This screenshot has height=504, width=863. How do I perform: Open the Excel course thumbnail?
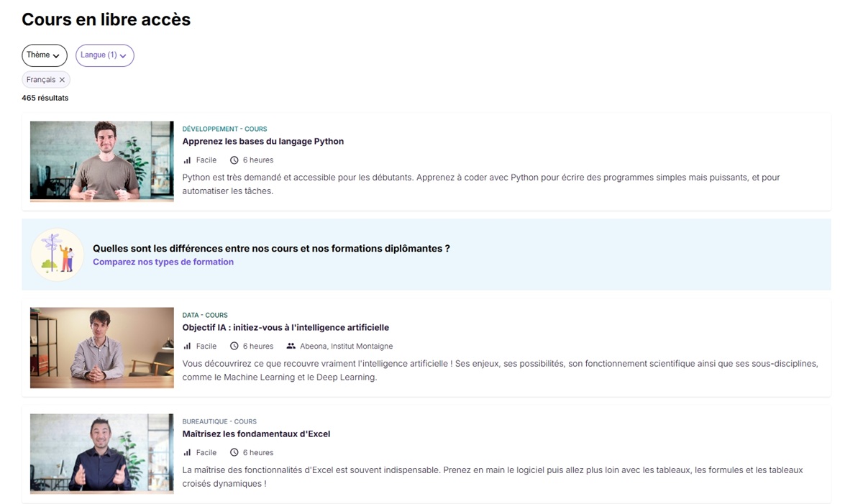coord(101,454)
